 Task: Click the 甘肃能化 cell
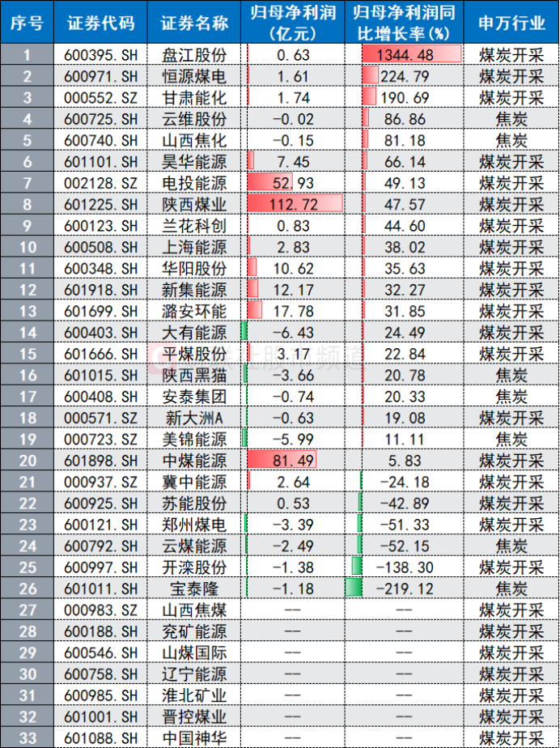coord(193,97)
